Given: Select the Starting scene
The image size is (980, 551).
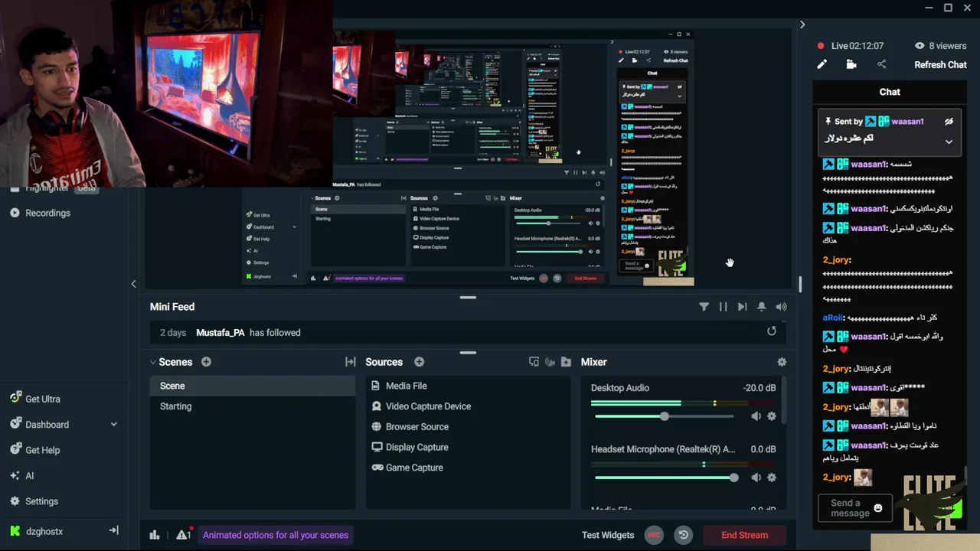Looking at the screenshot, I should [x=253, y=406].
